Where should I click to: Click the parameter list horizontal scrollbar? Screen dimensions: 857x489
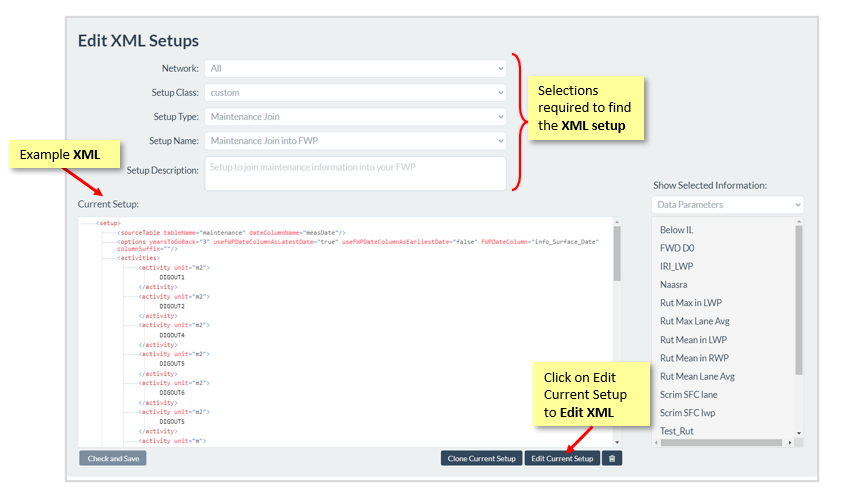(721, 443)
